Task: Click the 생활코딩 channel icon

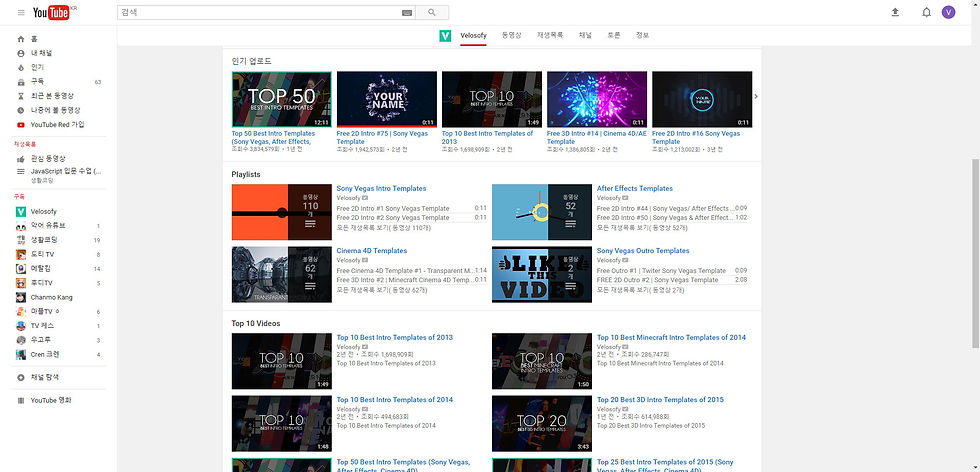Action: (x=21, y=240)
